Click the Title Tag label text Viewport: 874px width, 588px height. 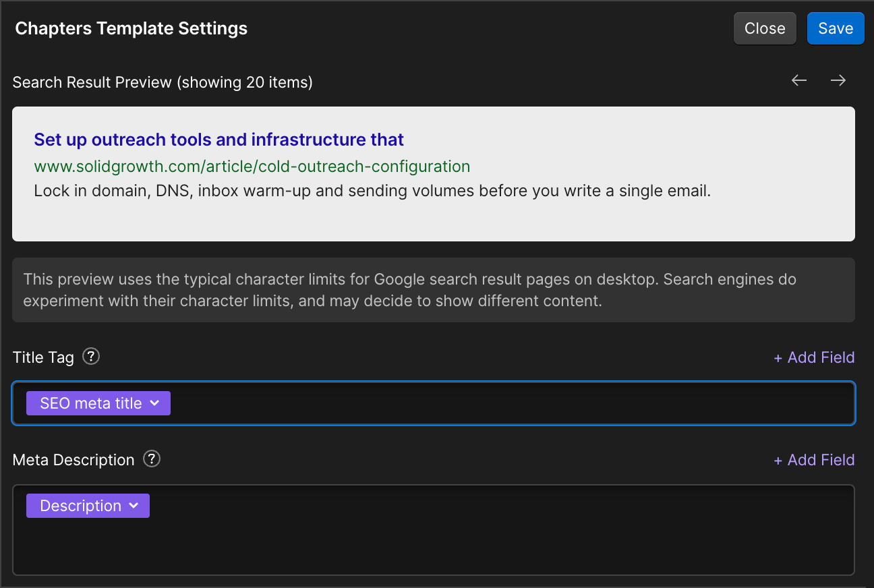pyautogui.click(x=43, y=357)
